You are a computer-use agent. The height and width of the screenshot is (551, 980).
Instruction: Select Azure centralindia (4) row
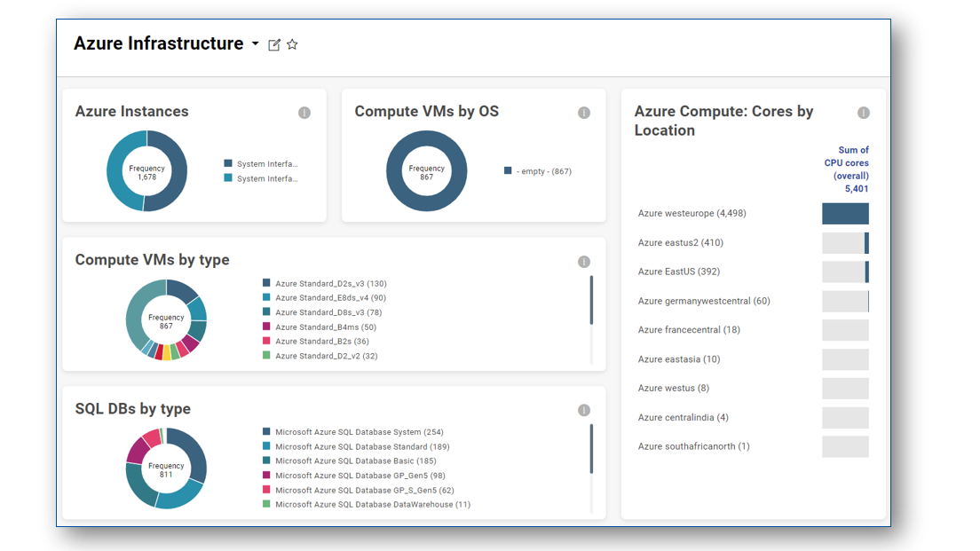click(x=753, y=417)
